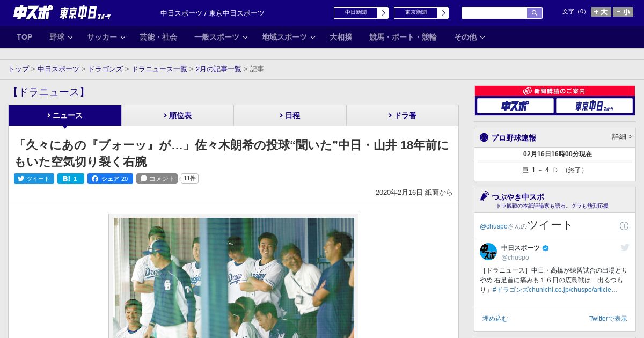The width and height of the screenshot is (644, 338).
Task: Click ドラゴンズ breadcrumb link
Action: [106, 69]
